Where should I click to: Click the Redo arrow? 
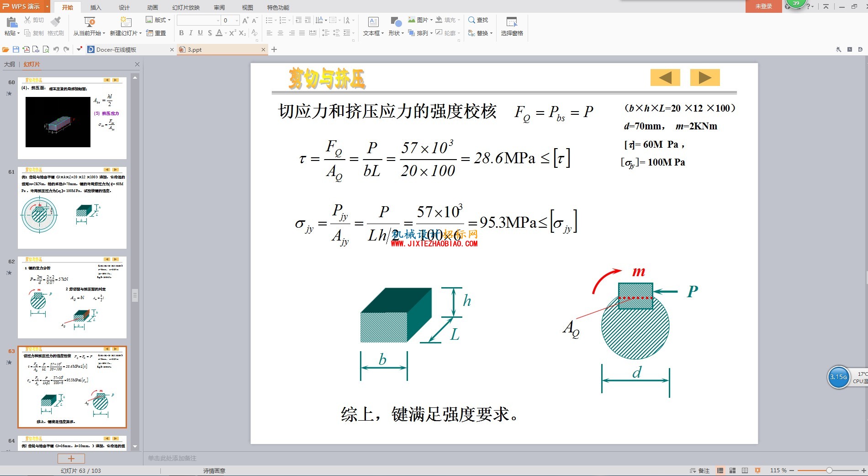coord(66,49)
